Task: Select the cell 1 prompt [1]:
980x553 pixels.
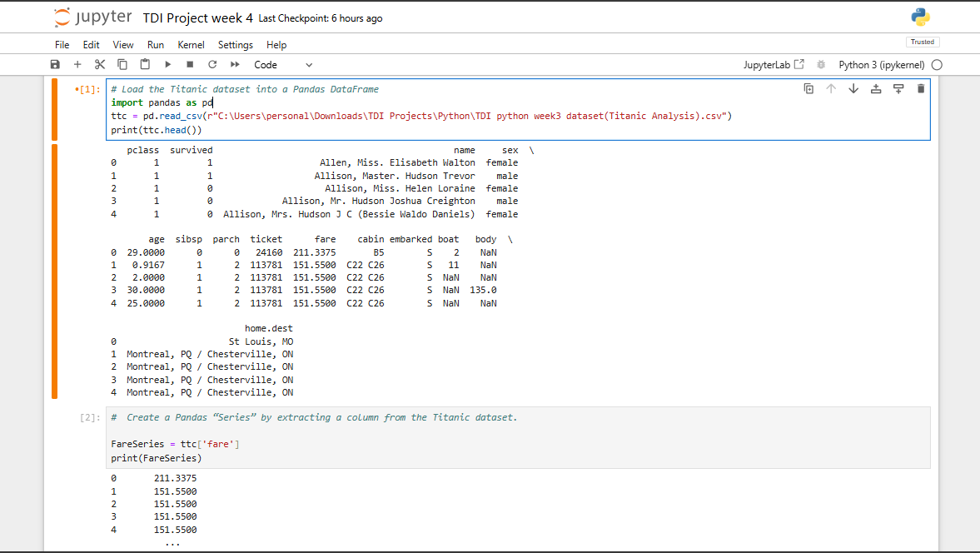Action: point(87,89)
